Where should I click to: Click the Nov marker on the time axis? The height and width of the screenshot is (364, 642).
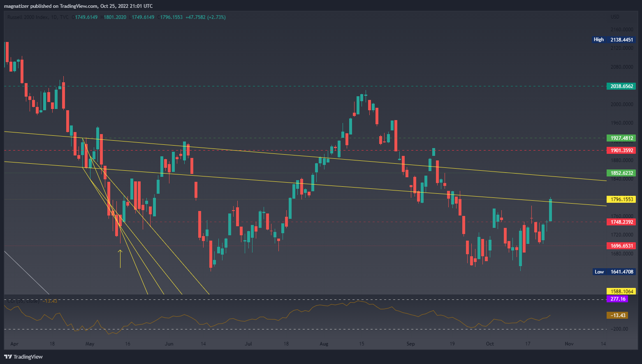coord(569,344)
